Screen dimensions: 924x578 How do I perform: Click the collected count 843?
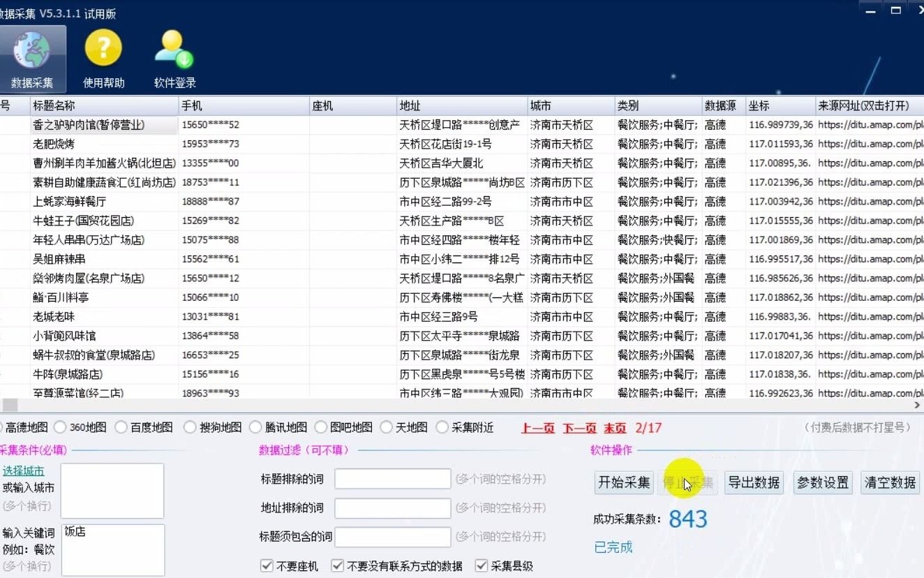tap(688, 519)
